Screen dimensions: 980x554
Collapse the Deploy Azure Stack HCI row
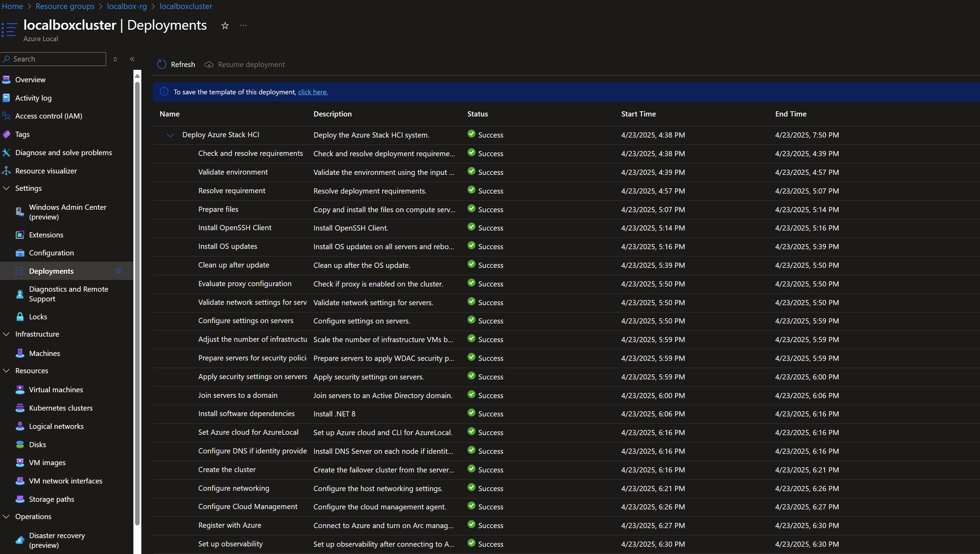coord(170,135)
